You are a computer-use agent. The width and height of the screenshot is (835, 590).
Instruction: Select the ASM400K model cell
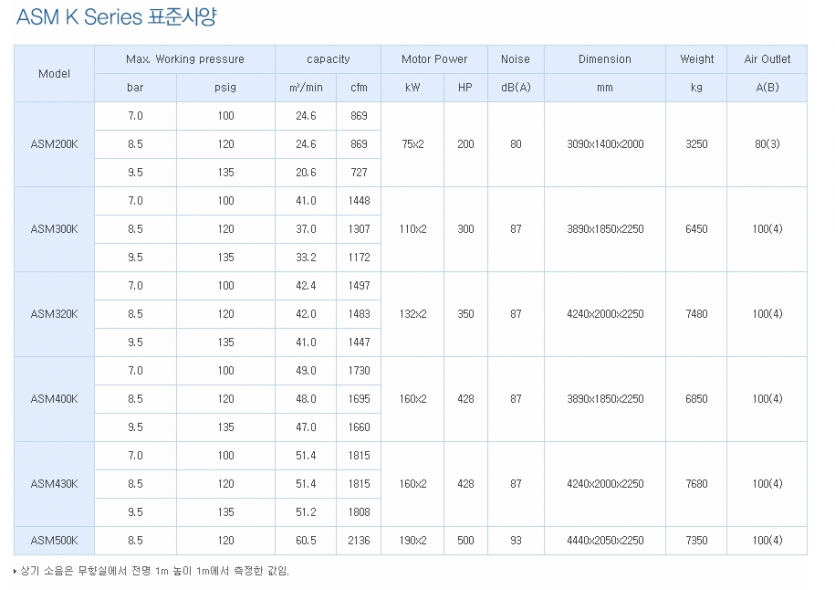point(54,399)
